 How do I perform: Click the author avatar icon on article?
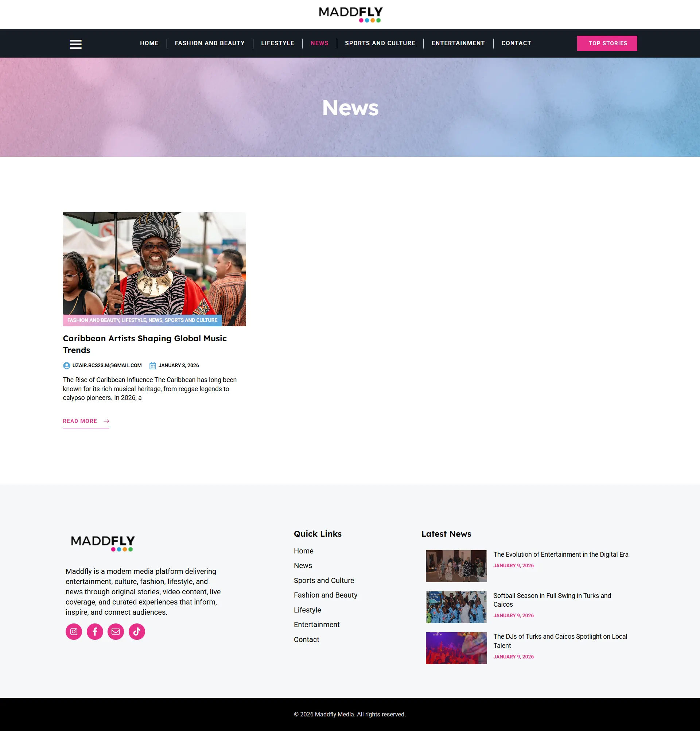(x=66, y=365)
